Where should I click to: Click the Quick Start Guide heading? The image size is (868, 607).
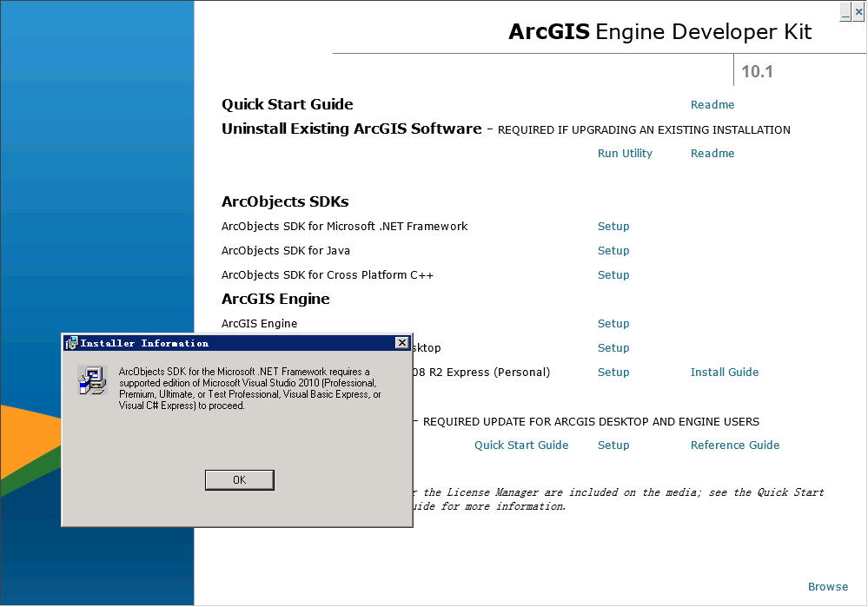[288, 104]
